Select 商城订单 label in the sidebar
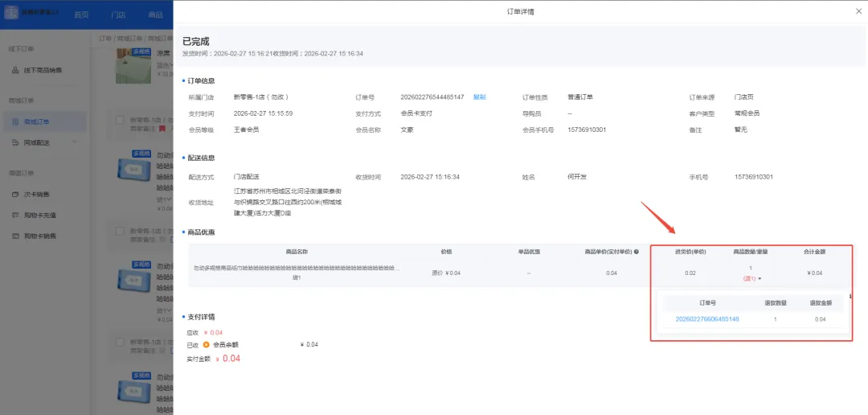Viewport: 868px width, 415px height. tap(36, 121)
